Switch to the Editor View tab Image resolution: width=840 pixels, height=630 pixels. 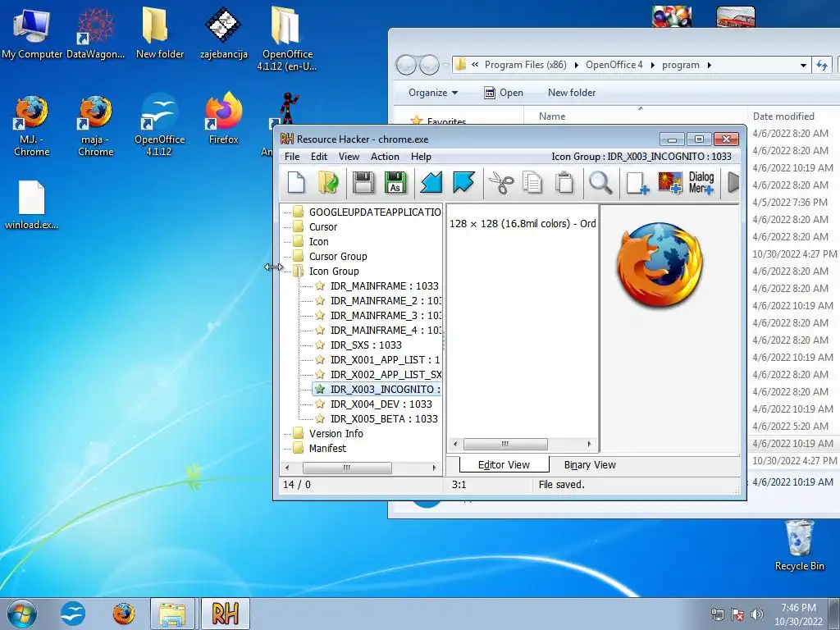504,464
